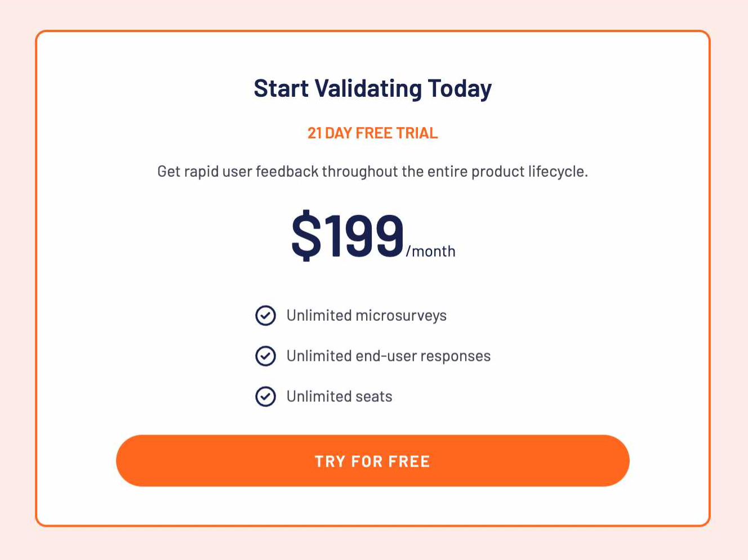The height and width of the screenshot is (560, 748).
Task: Click the word responses in feature list
Action: [x=455, y=357]
